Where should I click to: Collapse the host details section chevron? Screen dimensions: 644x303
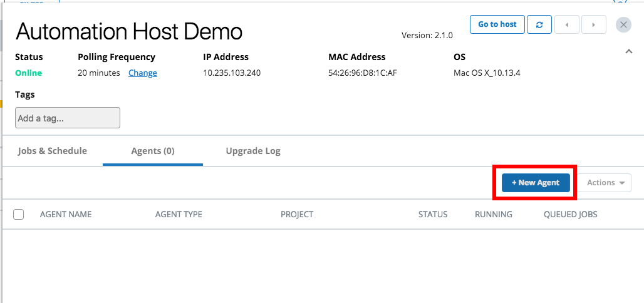(629, 52)
